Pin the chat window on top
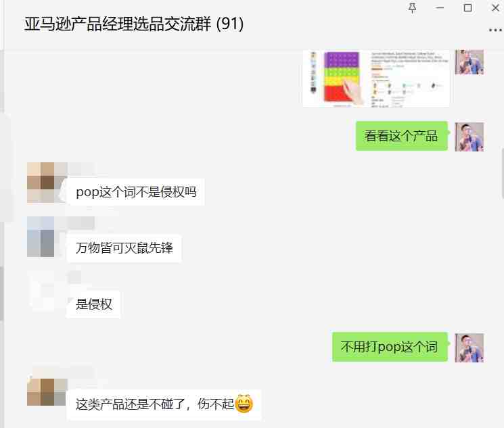504x428 pixels. tap(412, 7)
